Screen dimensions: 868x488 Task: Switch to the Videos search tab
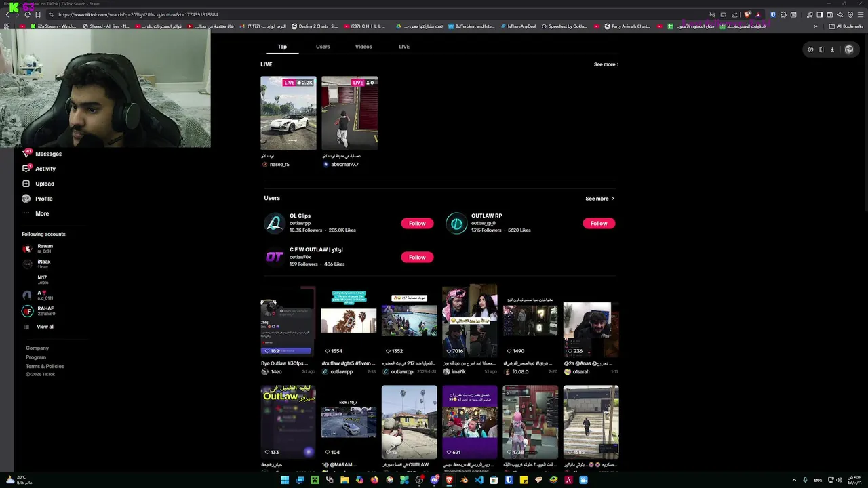[363, 47]
